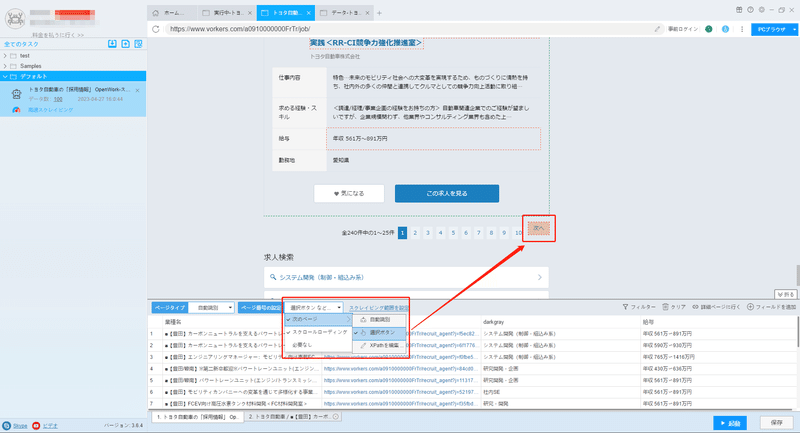Open a new tab with the plus icon

379,13
